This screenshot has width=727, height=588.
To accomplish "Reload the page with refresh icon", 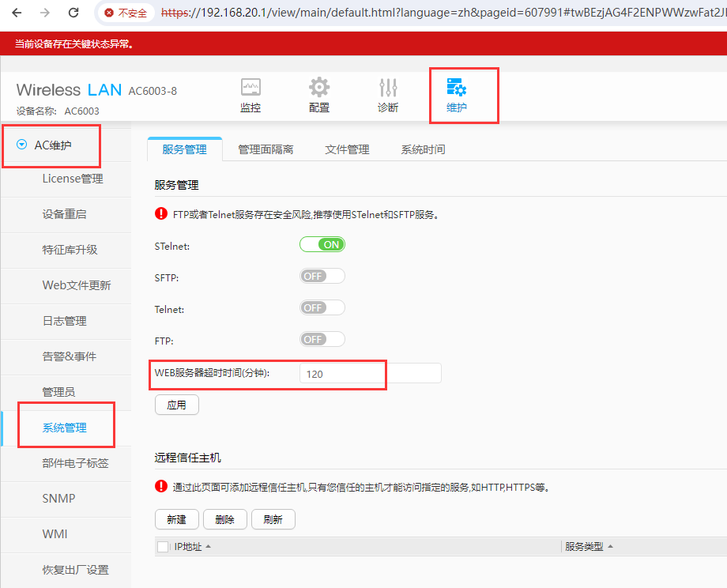I will tap(73, 13).
